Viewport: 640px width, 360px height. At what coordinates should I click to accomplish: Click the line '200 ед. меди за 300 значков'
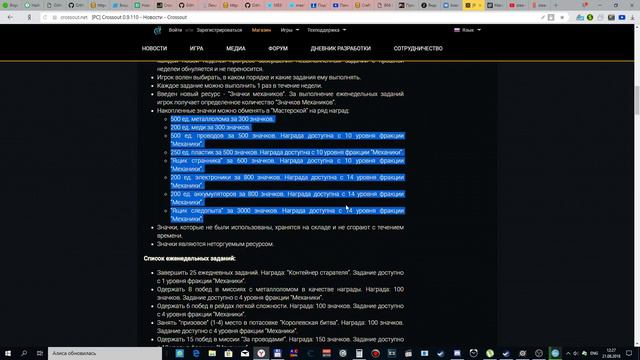click(210, 127)
